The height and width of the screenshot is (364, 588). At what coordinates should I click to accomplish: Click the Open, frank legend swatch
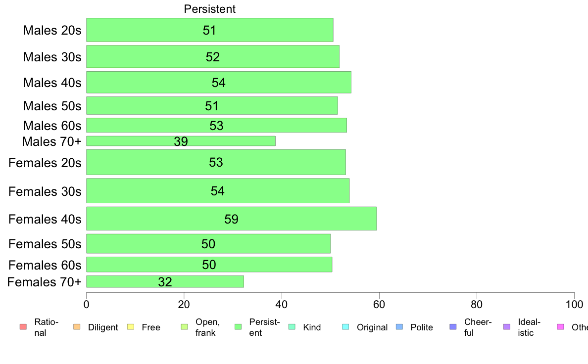pyautogui.click(x=184, y=327)
